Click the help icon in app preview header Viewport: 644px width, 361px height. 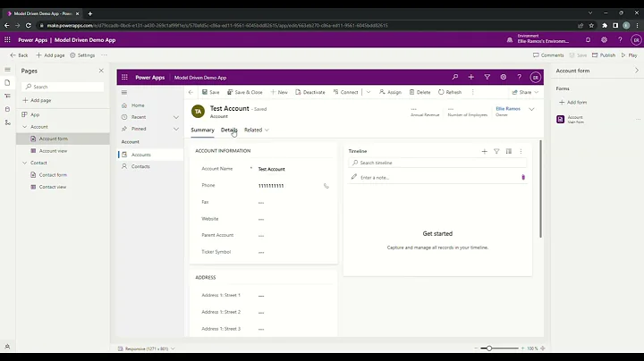[519, 77]
